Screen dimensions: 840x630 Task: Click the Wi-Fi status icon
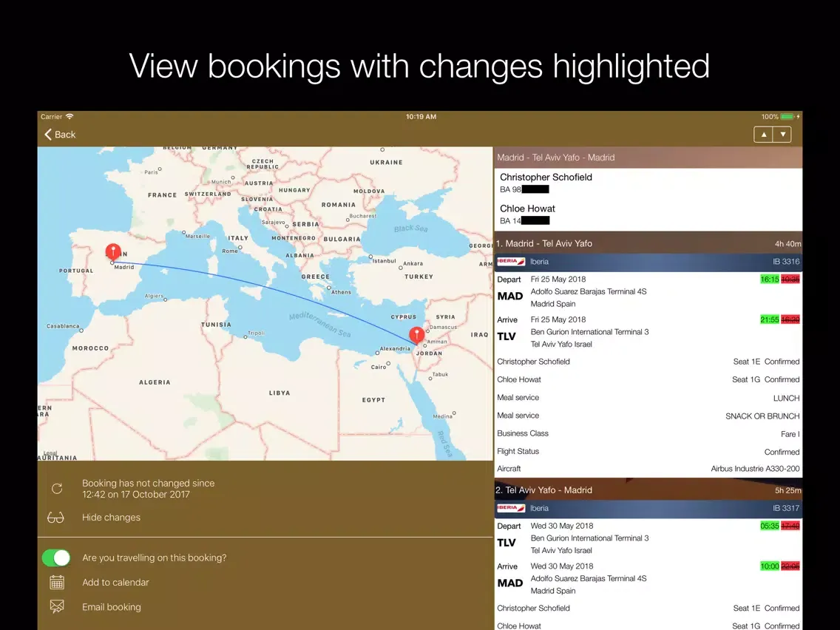pos(70,116)
